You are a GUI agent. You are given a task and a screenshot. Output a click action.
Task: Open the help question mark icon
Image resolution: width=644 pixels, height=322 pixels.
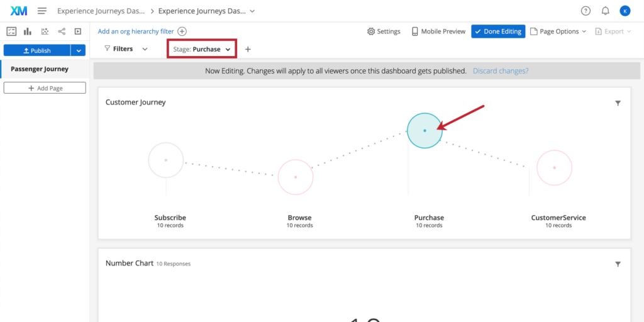point(586,11)
